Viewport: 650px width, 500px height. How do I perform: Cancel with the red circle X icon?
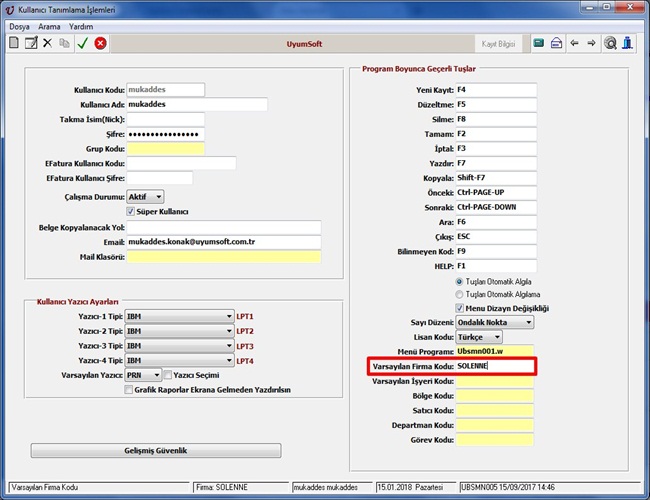click(x=100, y=43)
